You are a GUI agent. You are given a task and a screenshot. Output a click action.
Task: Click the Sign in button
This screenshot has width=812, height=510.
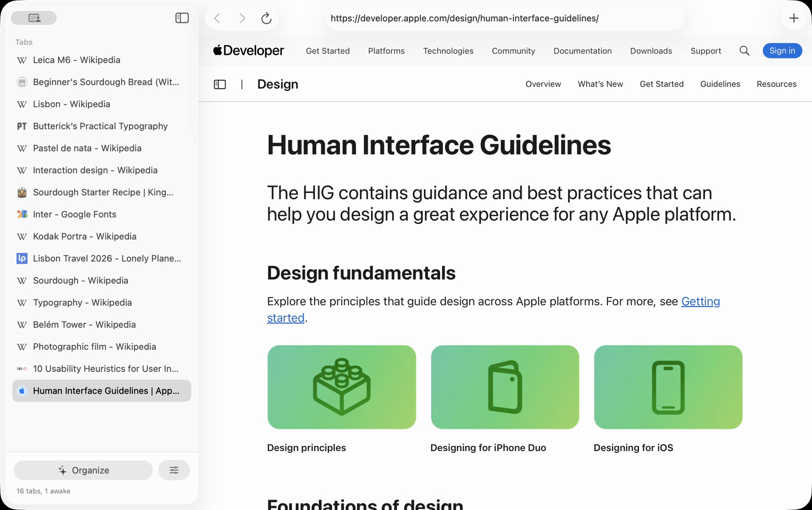pyautogui.click(x=782, y=51)
